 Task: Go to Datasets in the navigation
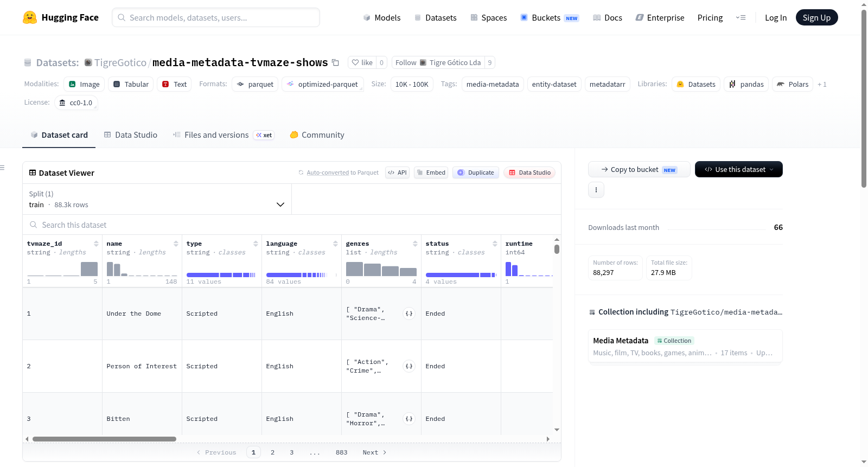coord(436,17)
